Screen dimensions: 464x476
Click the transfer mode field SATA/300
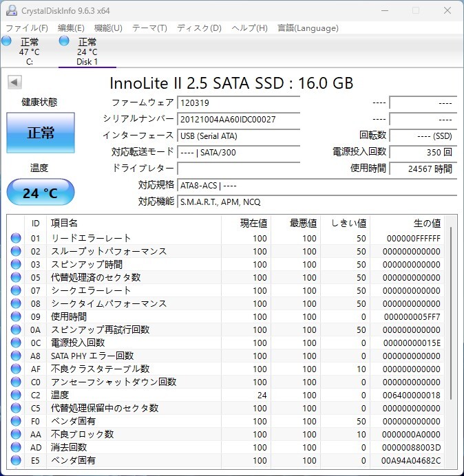[238, 152]
